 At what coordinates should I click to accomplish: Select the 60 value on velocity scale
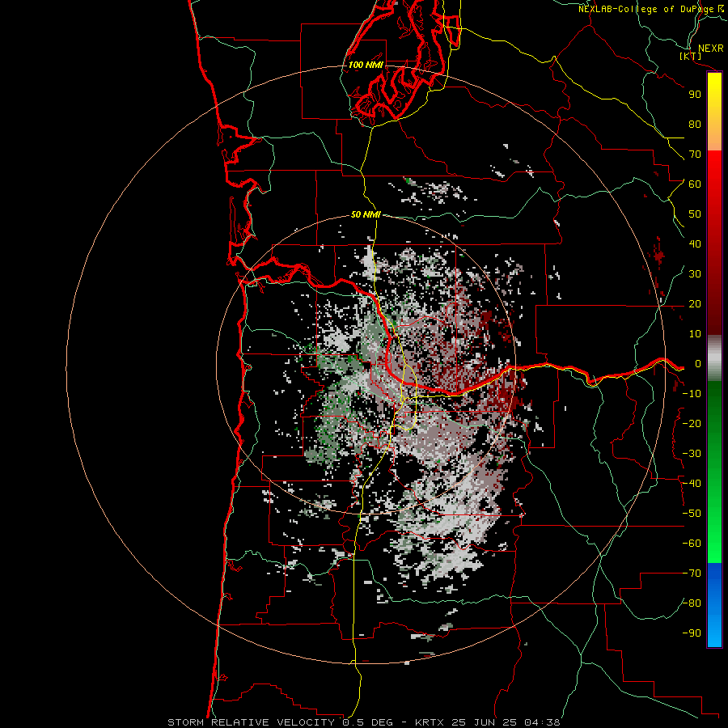pyautogui.click(x=695, y=184)
